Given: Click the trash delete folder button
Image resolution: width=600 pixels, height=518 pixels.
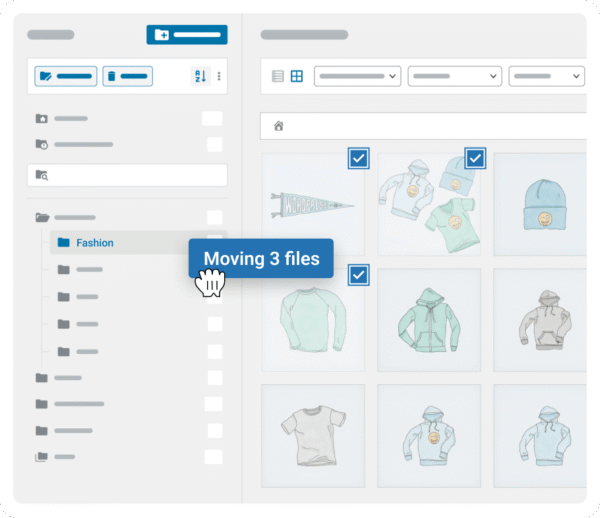Looking at the screenshot, I should 128,76.
